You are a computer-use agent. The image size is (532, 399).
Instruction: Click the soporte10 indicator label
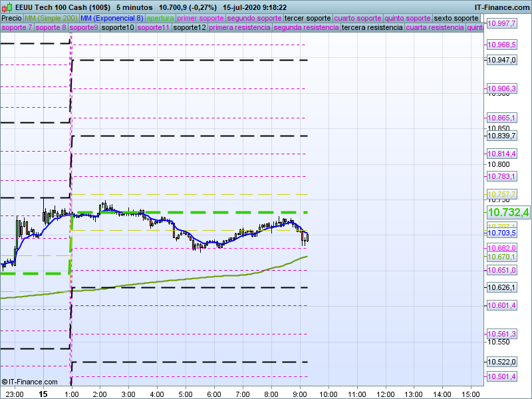(118, 28)
